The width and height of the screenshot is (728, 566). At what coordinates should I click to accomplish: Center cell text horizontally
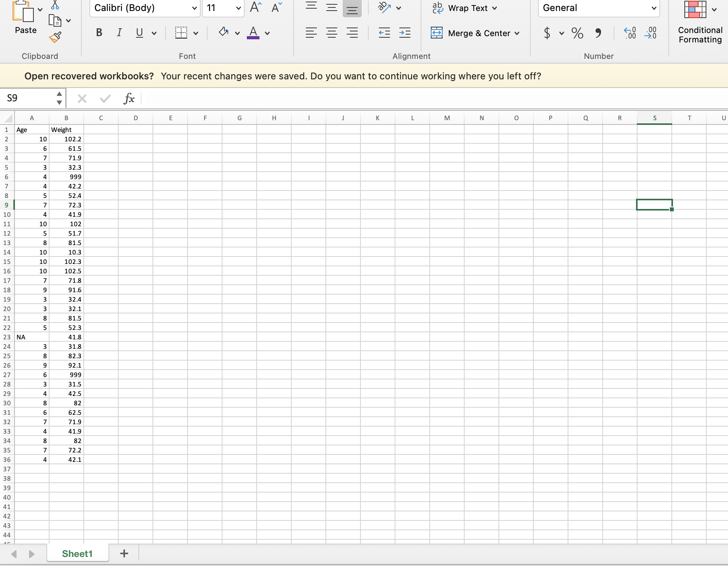point(332,33)
